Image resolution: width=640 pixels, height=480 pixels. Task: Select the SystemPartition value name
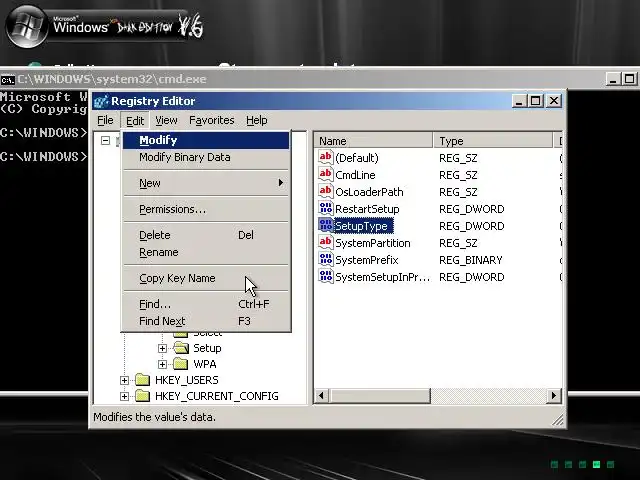(x=373, y=243)
